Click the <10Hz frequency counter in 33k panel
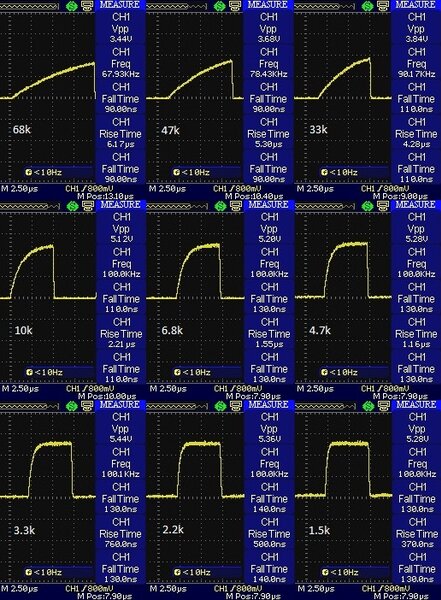 point(339,172)
